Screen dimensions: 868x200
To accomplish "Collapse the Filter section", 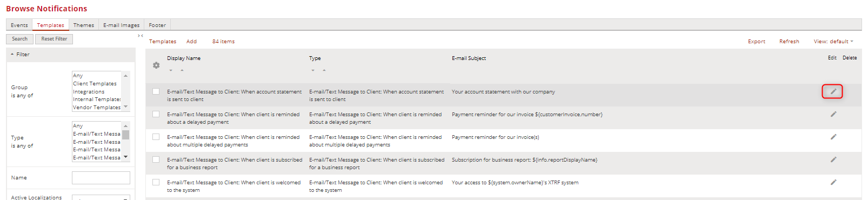I will [20, 55].
